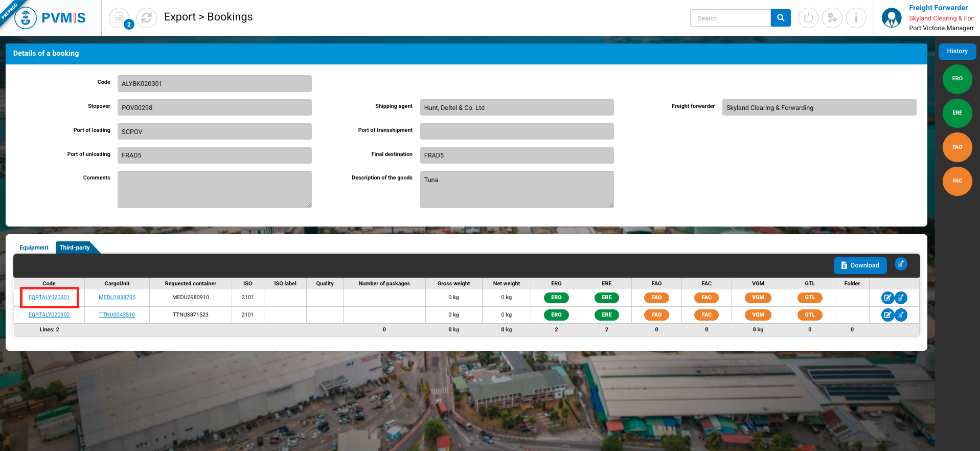Click the add-document icon beside Download
The height and width of the screenshot is (451, 980).
pyautogui.click(x=901, y=264)
